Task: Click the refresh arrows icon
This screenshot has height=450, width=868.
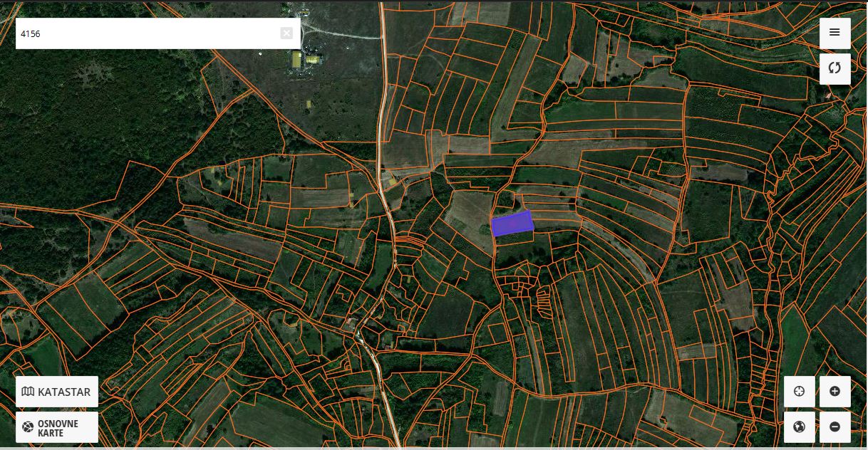Action: 835,68
